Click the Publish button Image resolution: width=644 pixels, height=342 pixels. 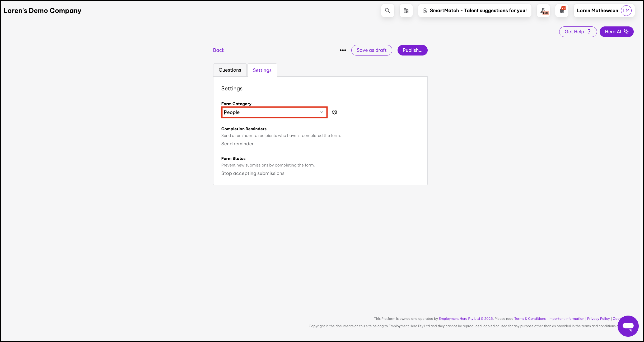point(412,50)
